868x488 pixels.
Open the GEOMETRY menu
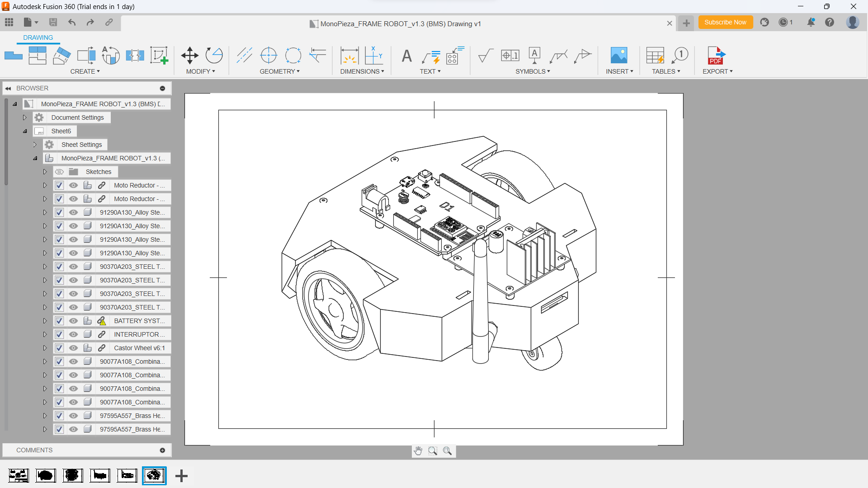click(278, 71)
